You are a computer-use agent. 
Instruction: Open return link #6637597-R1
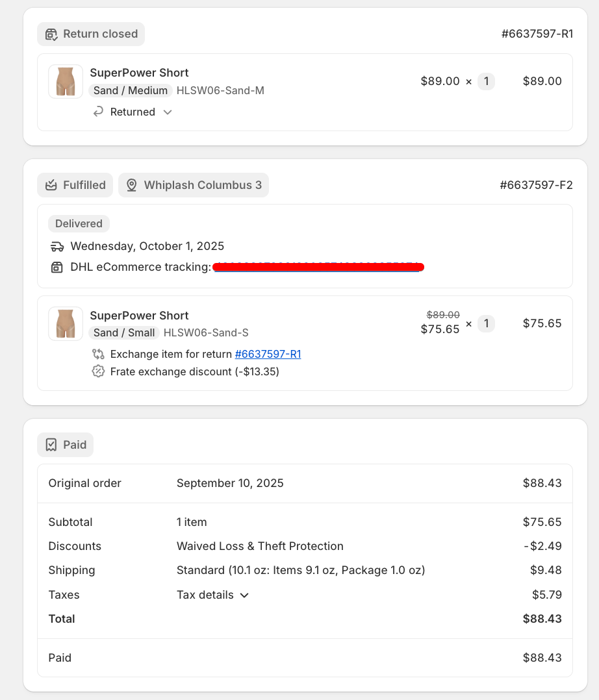tap(268, 354)
